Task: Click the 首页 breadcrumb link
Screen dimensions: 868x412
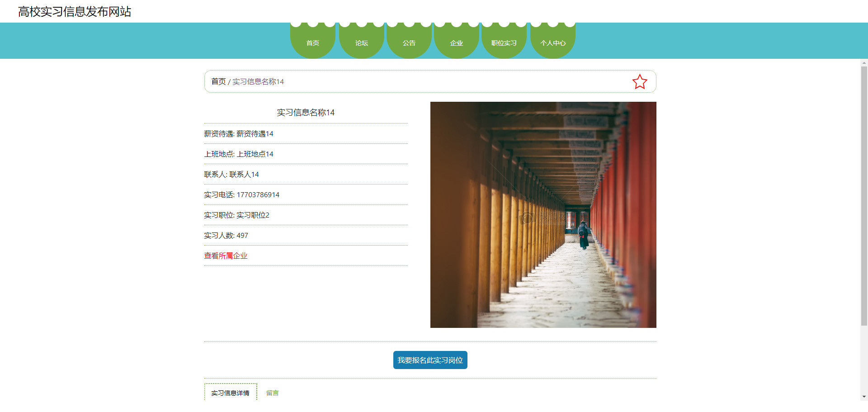Action: 218,81
